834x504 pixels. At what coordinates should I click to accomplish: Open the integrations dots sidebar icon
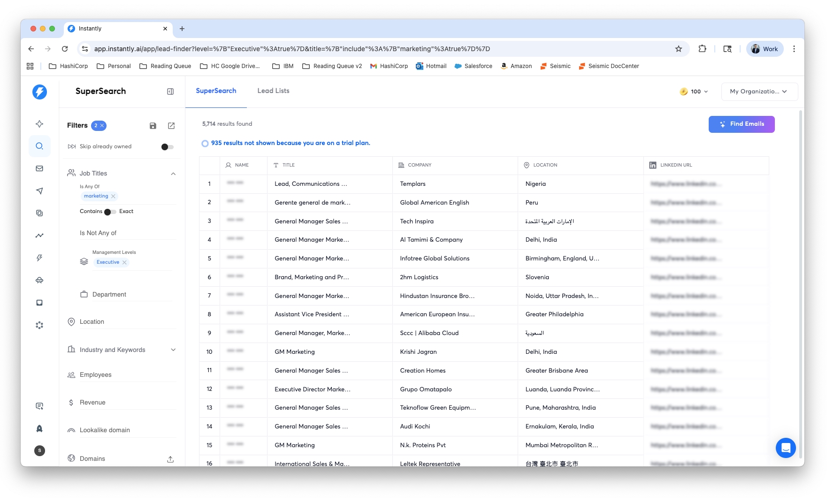point(39,325)
